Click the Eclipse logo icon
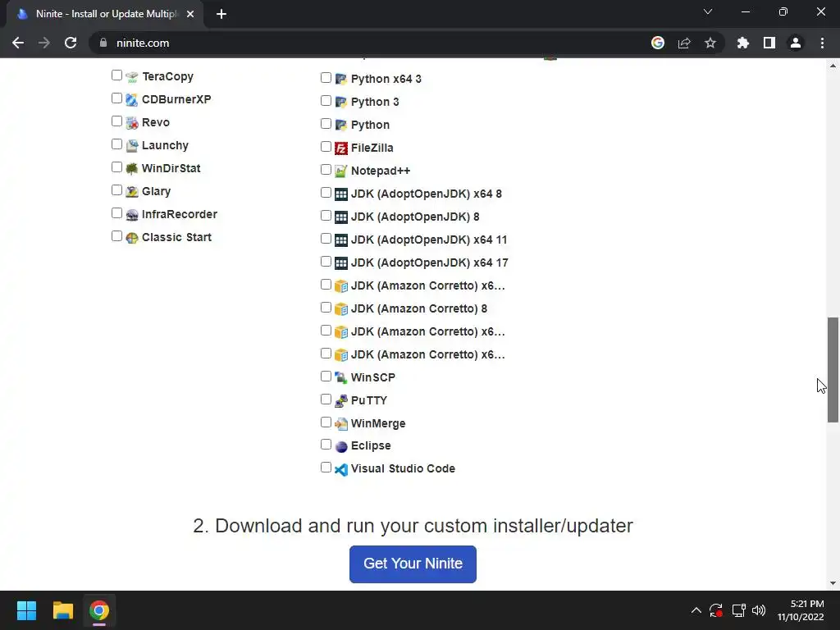840x630 pixels. click(x=341, y=446)
